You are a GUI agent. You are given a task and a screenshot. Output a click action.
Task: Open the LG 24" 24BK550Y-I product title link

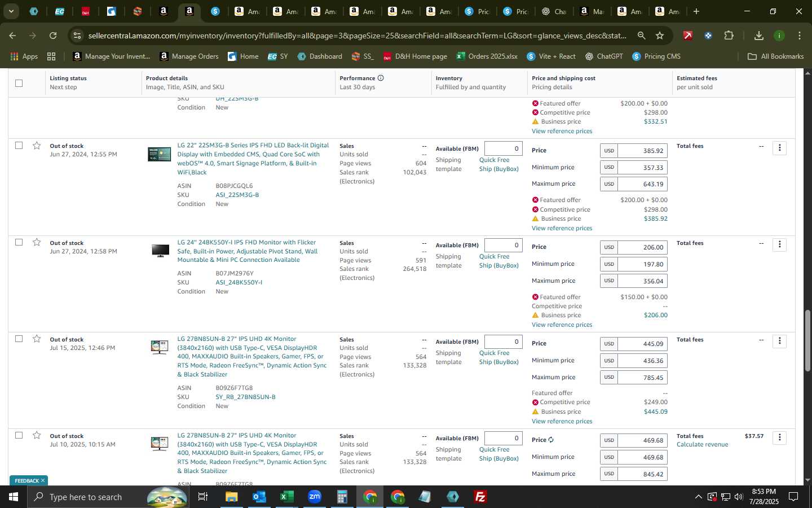(x=248, y=251)
